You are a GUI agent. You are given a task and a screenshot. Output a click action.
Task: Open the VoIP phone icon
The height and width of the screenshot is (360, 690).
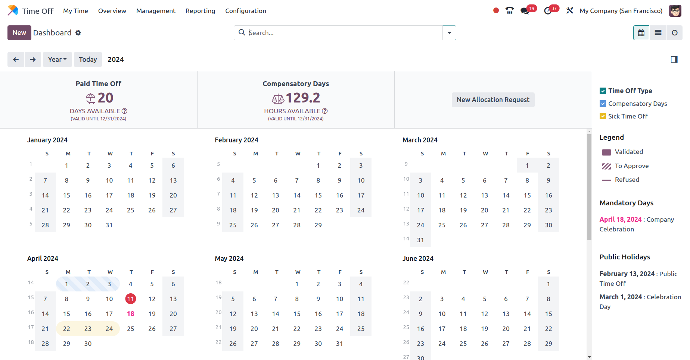tap(510, 11)
